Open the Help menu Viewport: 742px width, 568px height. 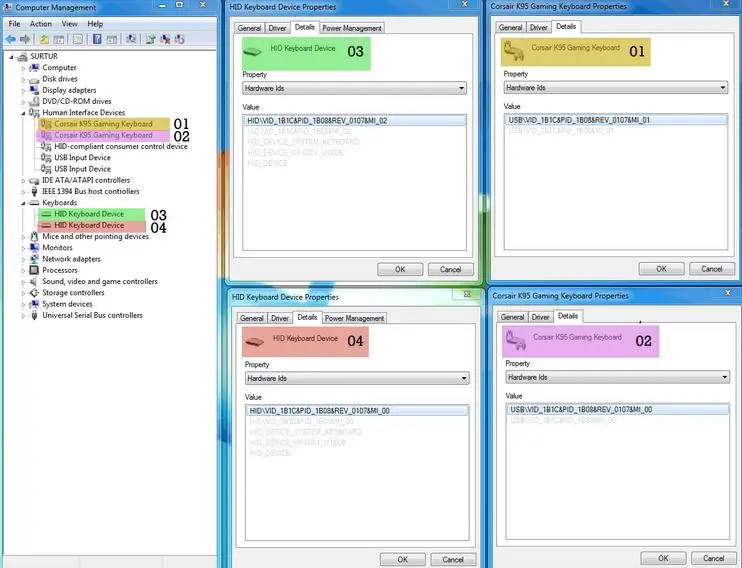coord(95,24)
